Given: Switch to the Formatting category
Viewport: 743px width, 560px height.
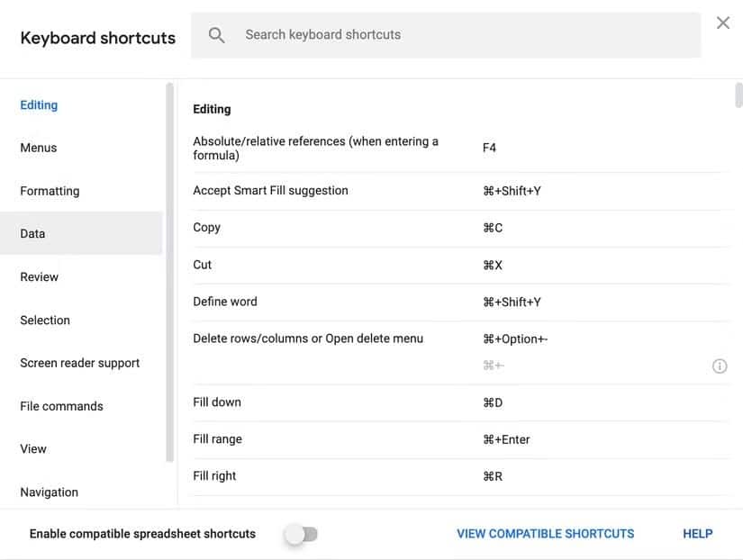Looking at the screenshot, I should click(50, 190).
